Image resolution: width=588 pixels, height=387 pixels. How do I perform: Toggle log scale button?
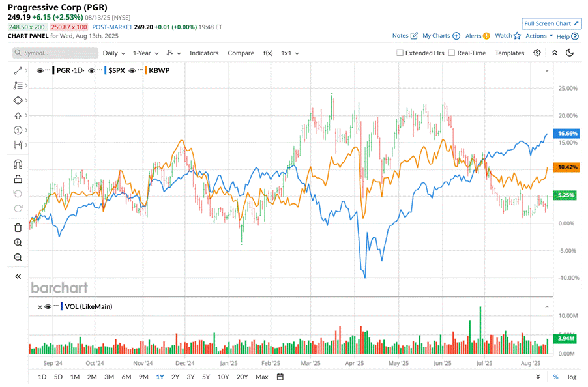(572, 377)
